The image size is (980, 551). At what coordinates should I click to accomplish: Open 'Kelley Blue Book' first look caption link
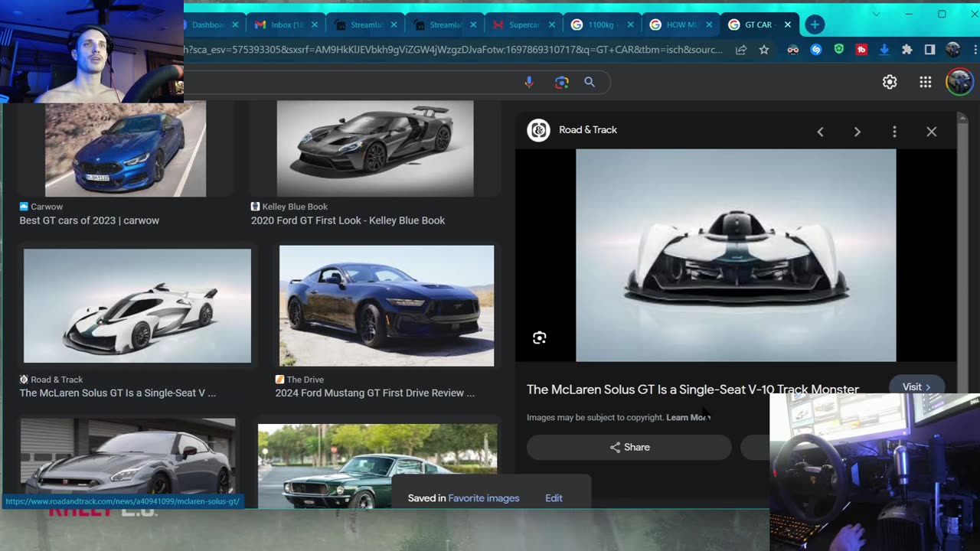pos(348,220)
